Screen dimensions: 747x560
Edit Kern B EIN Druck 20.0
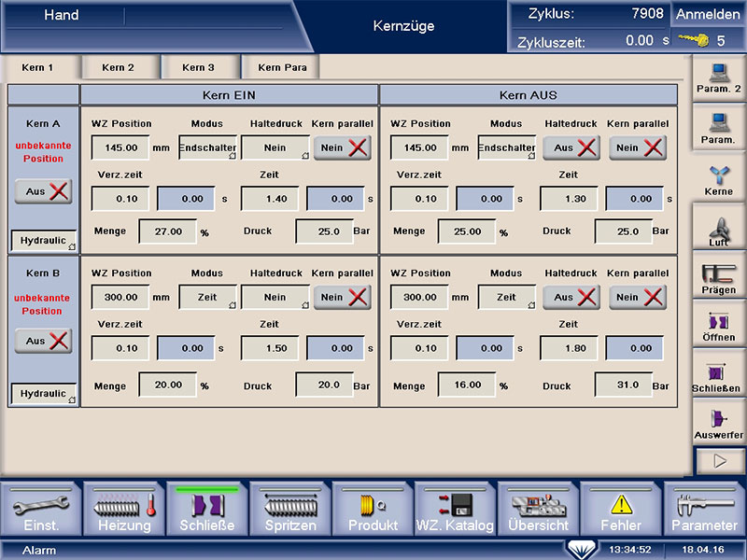(x=324, y=385)
